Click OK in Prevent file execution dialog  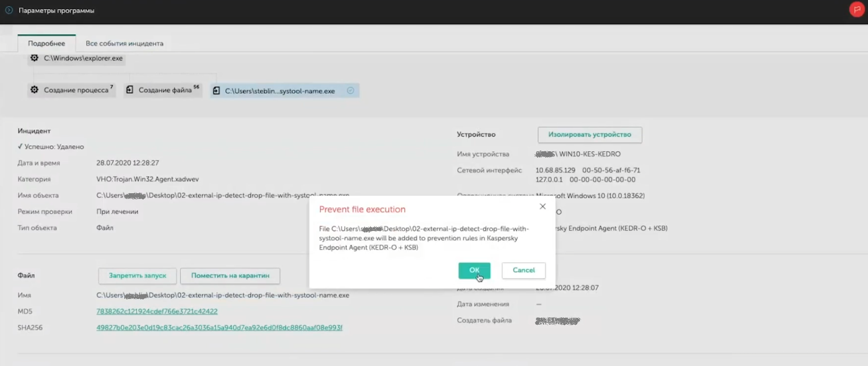(474, 270)
